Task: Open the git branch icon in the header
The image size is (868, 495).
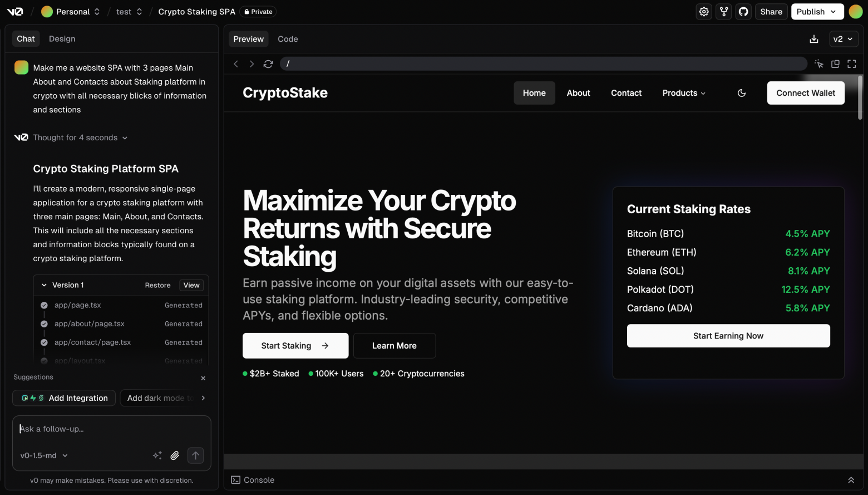Action: 723,11
